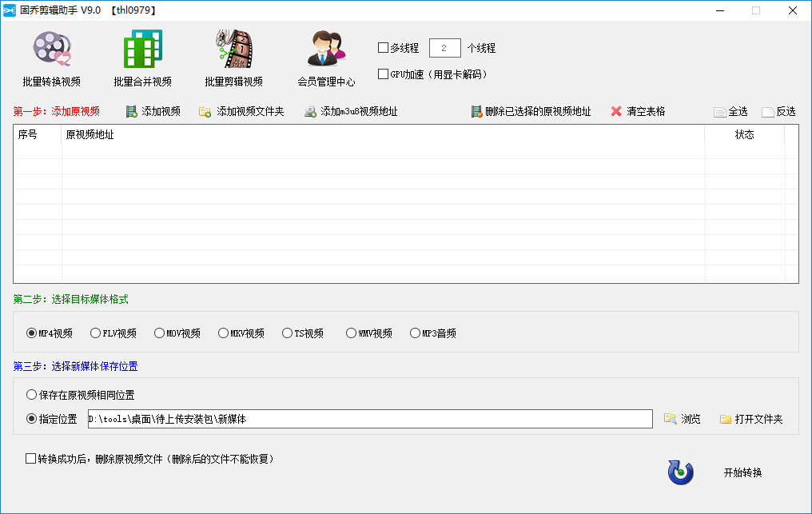This screenshot has width=812, height=514.
Task: Minimize the 固乔剪辑助手 window
Action: 720,10
